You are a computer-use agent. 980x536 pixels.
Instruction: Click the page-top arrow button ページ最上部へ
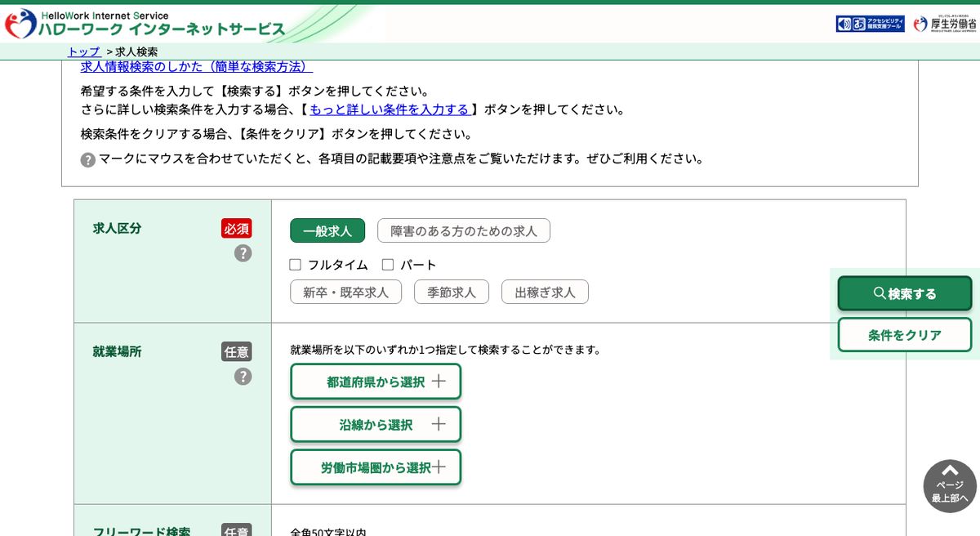coord(950,486)
